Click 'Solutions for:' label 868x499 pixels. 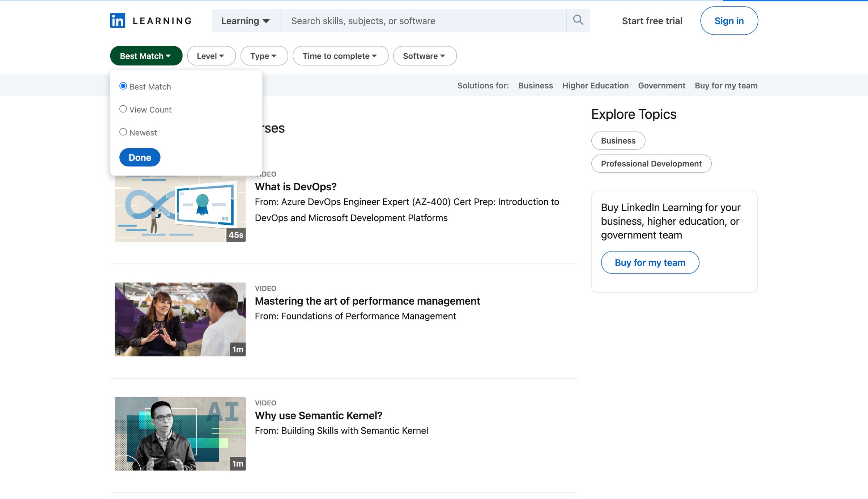coord(483,85)
